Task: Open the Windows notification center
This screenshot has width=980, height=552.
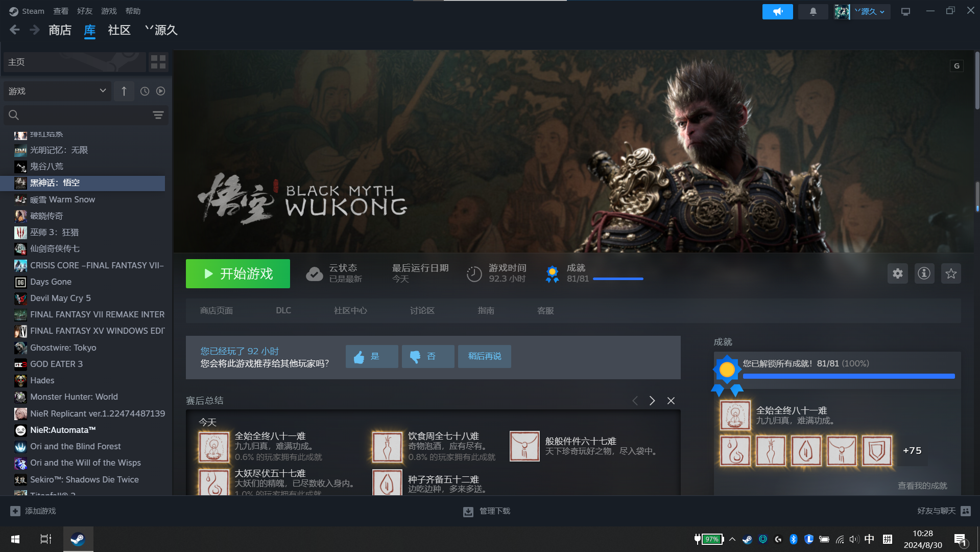Action: tap(961, 540)
